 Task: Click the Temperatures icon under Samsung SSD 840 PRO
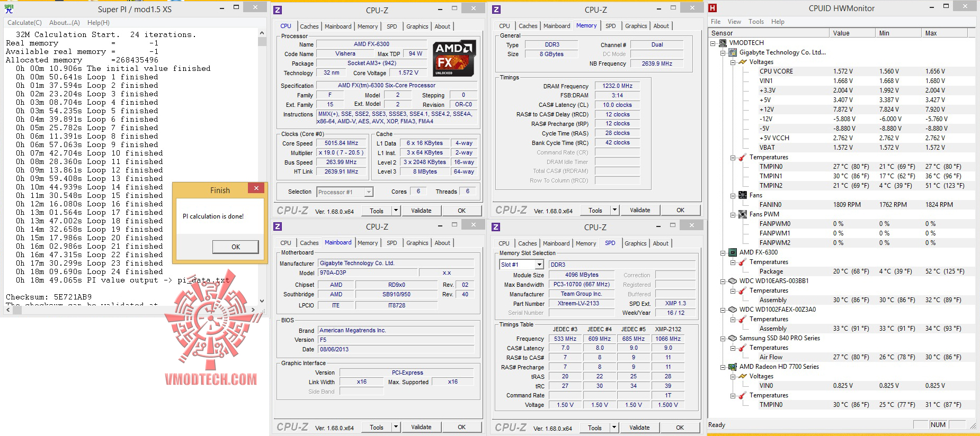(743, 348)
